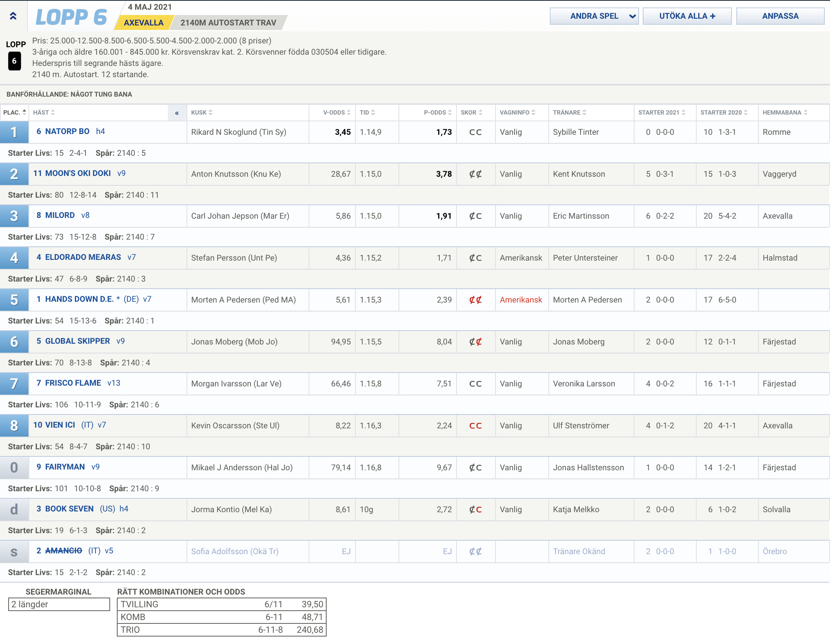Click disqualified badge d for Book Seven

point(14,510)
